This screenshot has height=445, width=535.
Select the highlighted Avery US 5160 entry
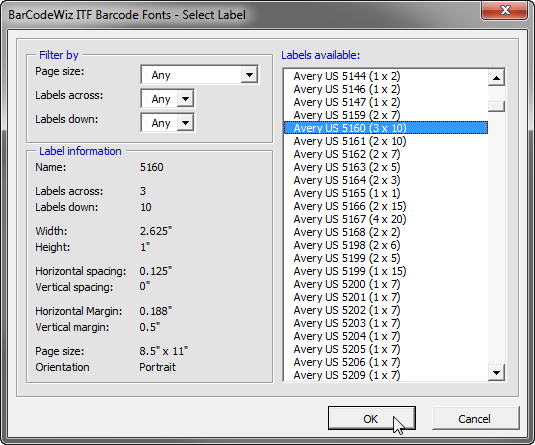[386, 128]
